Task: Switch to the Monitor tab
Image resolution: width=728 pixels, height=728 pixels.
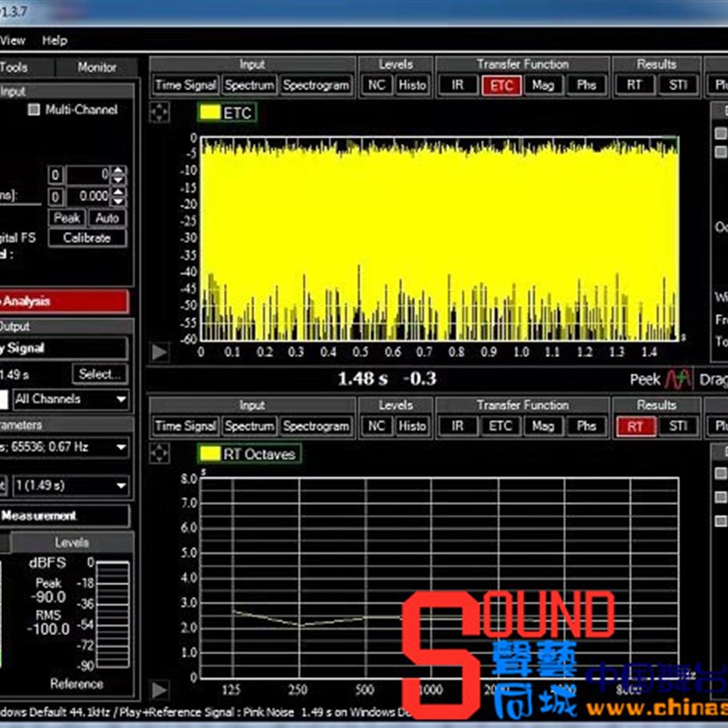Action: pos(96,67)
